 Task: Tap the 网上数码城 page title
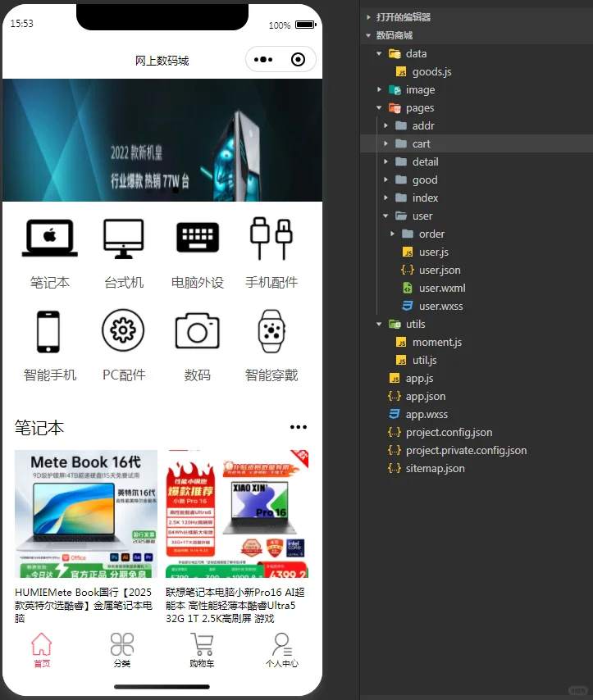click(x=162, y=61)
